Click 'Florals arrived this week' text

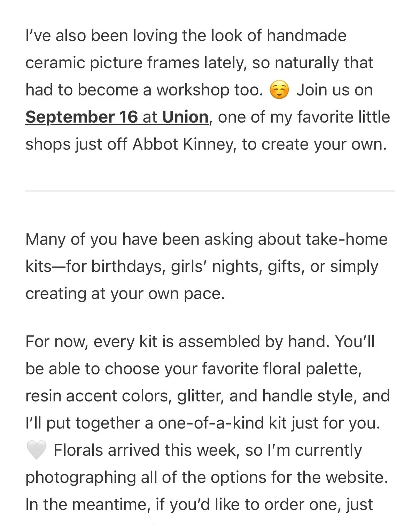click(x=146, y=450)
